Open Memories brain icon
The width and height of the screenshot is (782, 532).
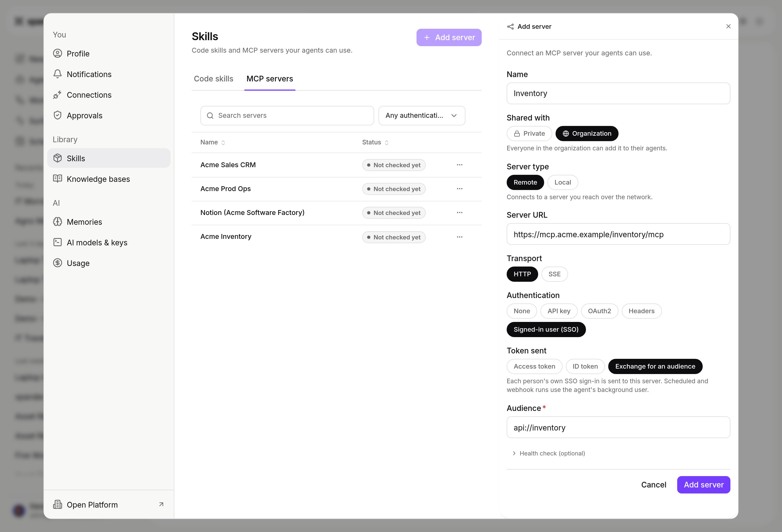(58, 221)
